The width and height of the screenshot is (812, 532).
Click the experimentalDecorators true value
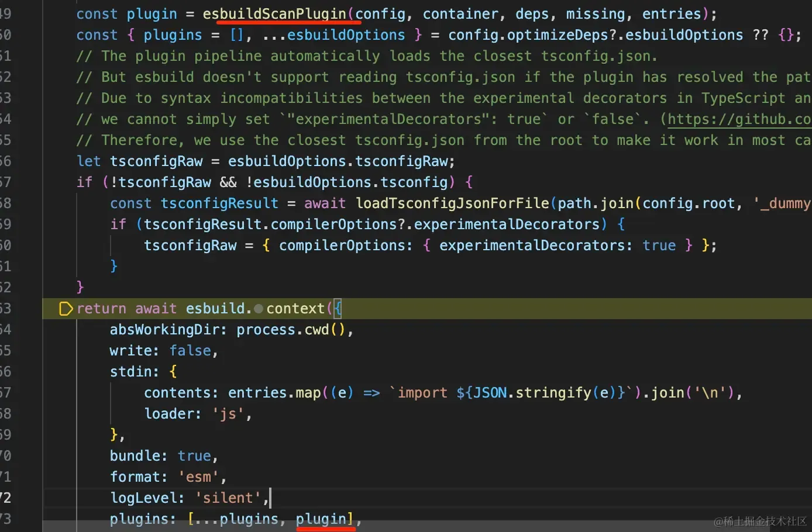659,246
